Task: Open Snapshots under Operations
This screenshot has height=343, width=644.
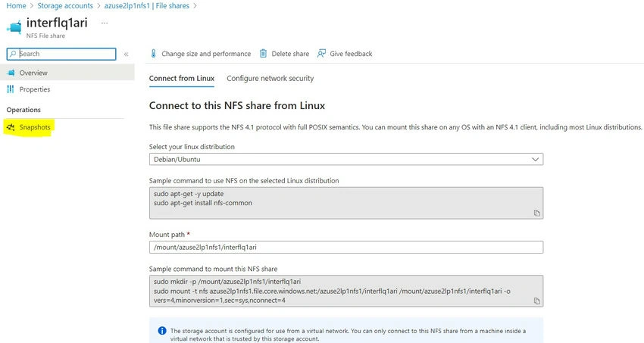Action: 35,127
